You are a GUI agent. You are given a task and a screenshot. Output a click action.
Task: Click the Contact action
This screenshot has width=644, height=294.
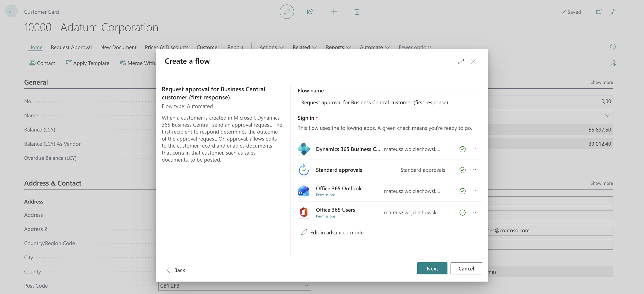point(42,63)
